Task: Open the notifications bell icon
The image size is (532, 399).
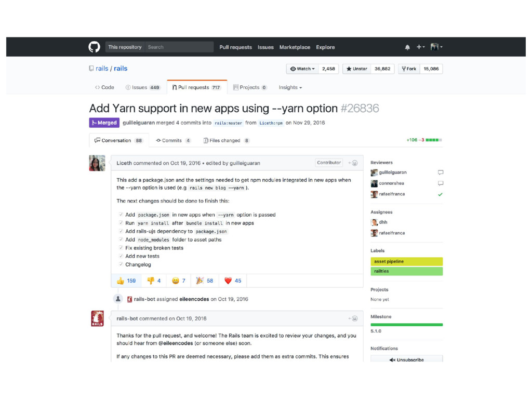Action: (407, 47)
